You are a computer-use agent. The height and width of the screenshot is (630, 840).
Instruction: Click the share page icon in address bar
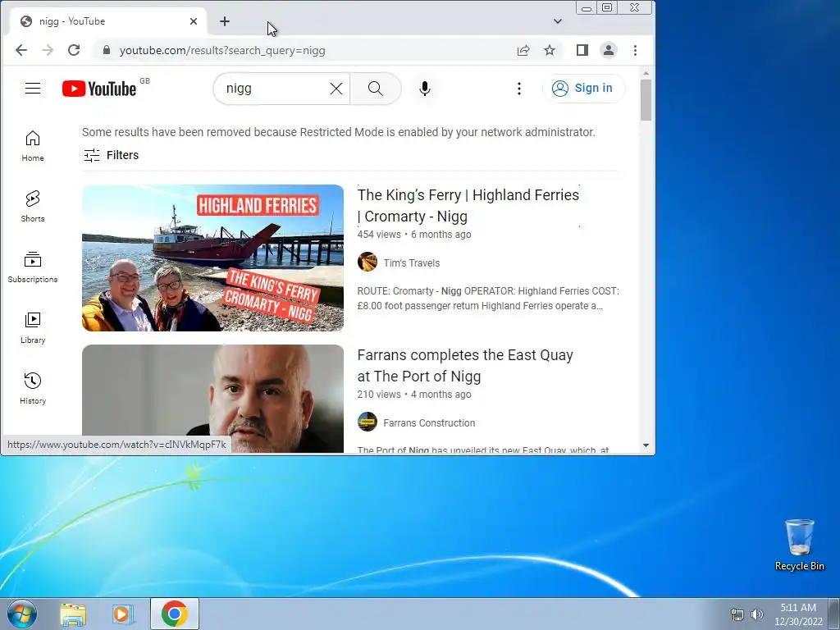[x=523, y=50]
